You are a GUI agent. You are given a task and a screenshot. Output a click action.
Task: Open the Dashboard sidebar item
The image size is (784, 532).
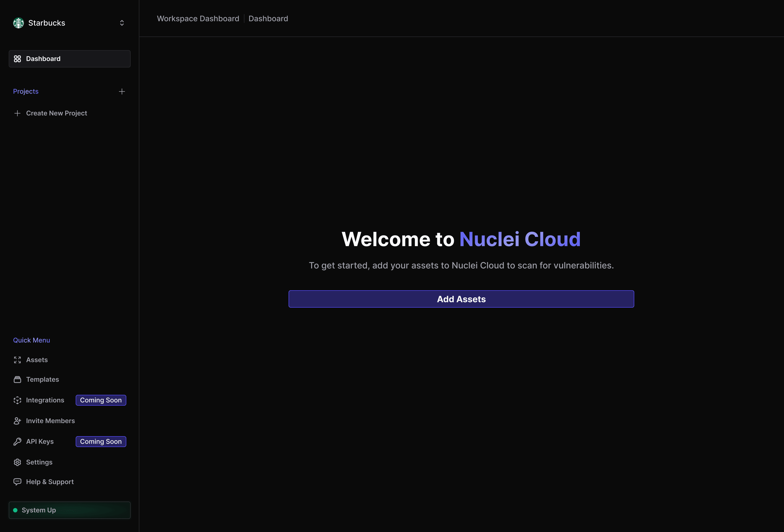[x=69, y=59]
